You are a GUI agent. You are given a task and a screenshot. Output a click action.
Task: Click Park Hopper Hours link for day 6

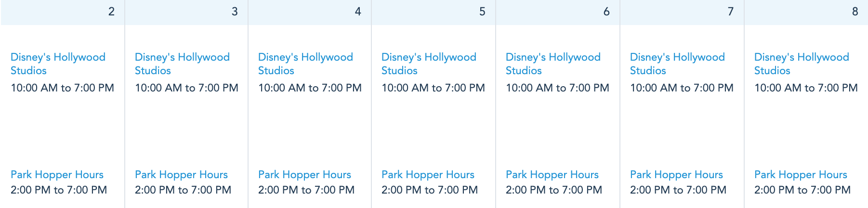pyautogui.click(x=552, y=175)
